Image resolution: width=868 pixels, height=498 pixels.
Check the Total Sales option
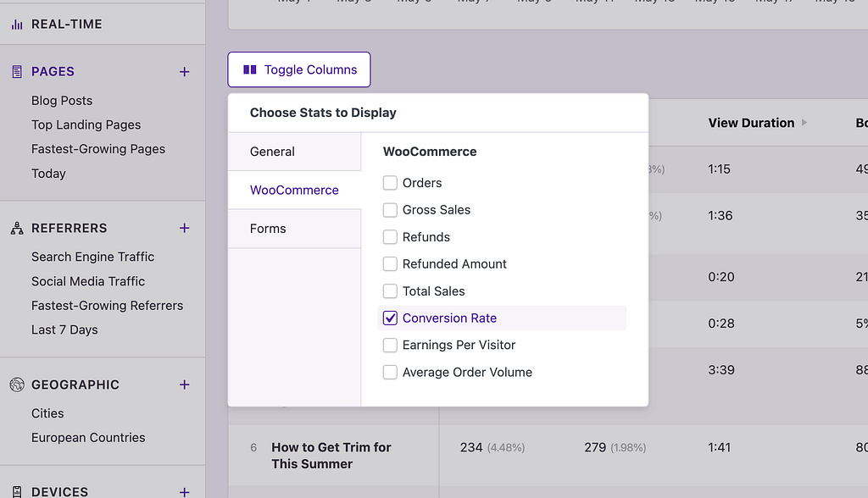[x=390, y=290]
